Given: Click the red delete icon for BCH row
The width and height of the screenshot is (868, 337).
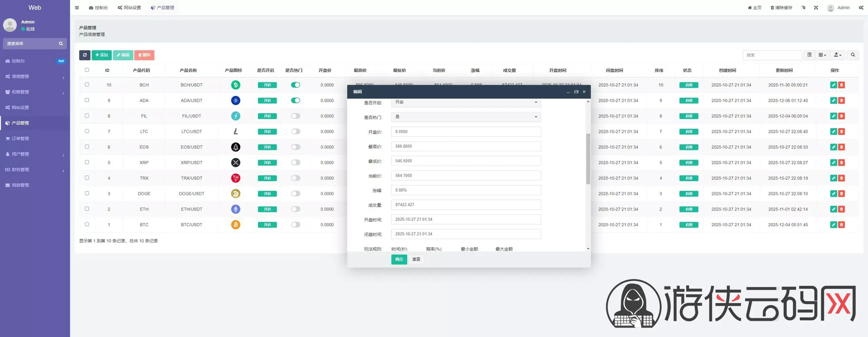Looking at the screenshot, I should tap(841, 85).
